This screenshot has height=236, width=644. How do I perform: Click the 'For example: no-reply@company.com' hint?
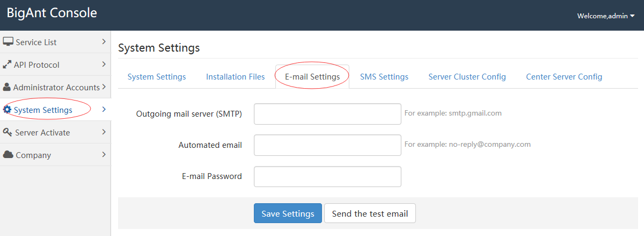pos(467,145)
